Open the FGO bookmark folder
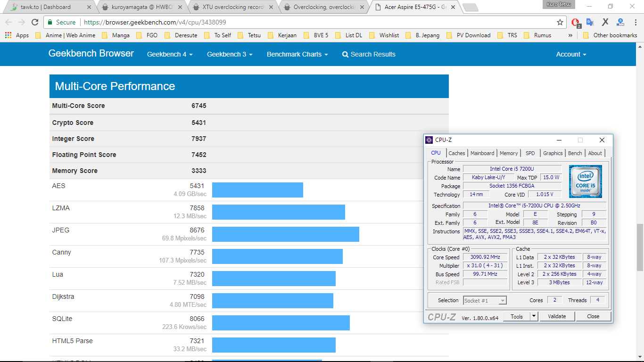644x362 pixels. click(x=147, y=35)
